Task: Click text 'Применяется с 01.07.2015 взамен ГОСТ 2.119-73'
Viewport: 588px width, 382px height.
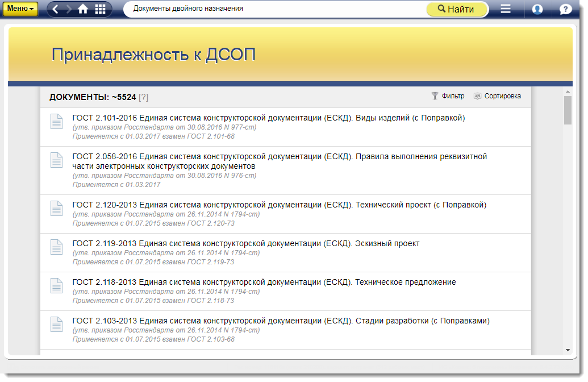Action: (153, 262)
